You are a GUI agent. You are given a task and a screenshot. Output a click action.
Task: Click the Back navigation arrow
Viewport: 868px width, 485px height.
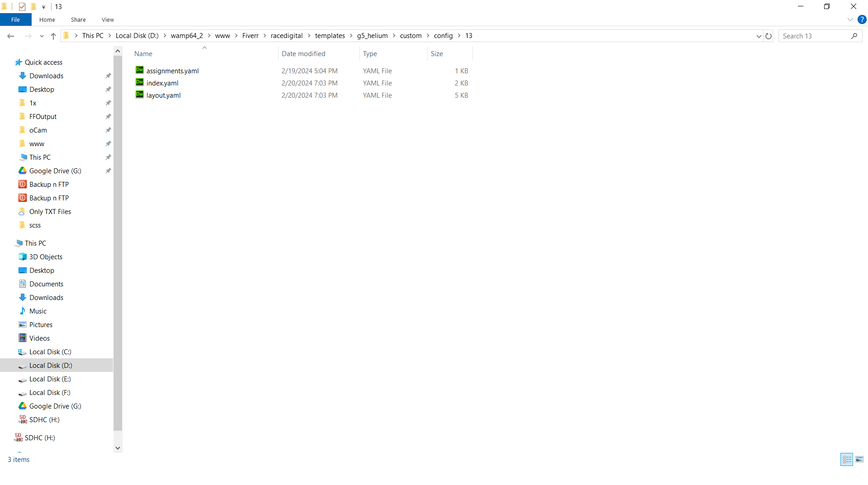(11, 36)
